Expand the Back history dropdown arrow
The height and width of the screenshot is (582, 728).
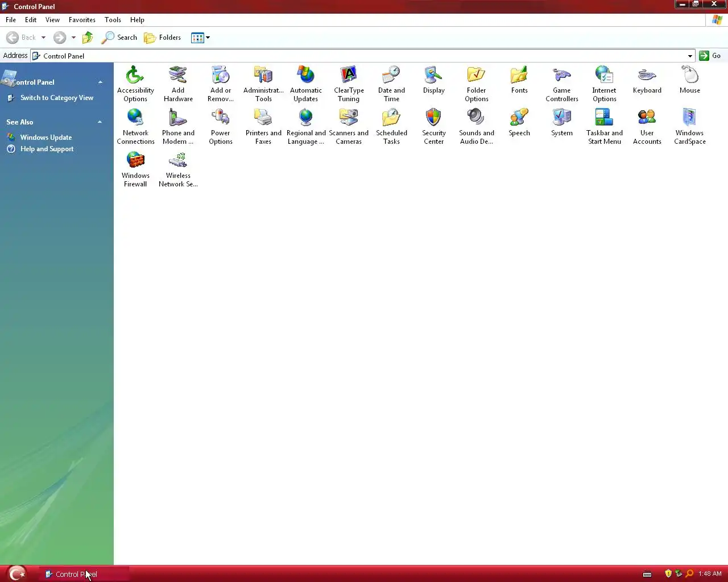43,38
